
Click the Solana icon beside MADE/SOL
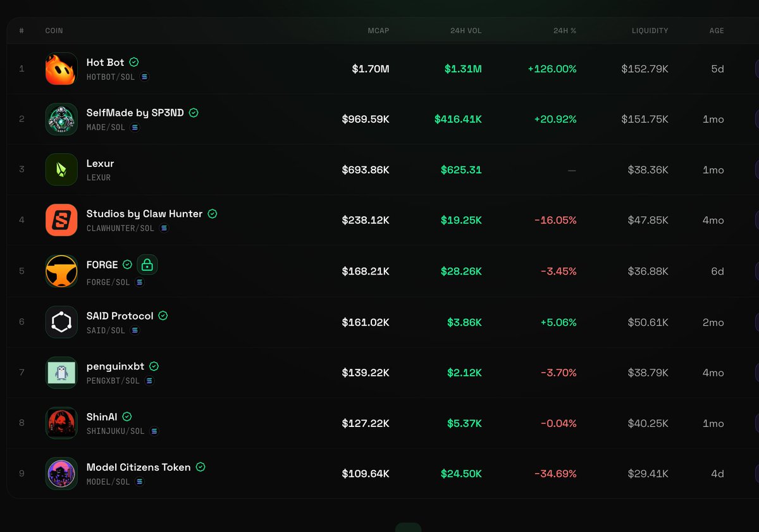[x=135, y=127]
